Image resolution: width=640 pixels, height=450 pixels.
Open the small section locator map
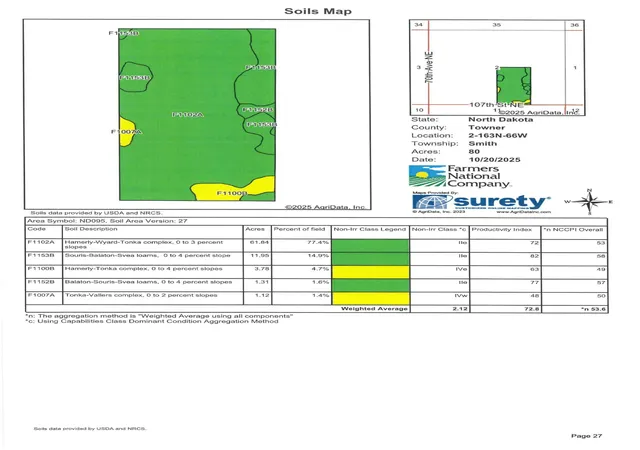coord(497,67)
